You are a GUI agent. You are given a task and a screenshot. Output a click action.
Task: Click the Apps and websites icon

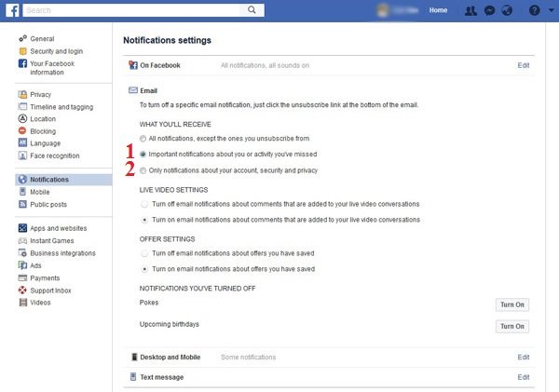coord(22,228)
